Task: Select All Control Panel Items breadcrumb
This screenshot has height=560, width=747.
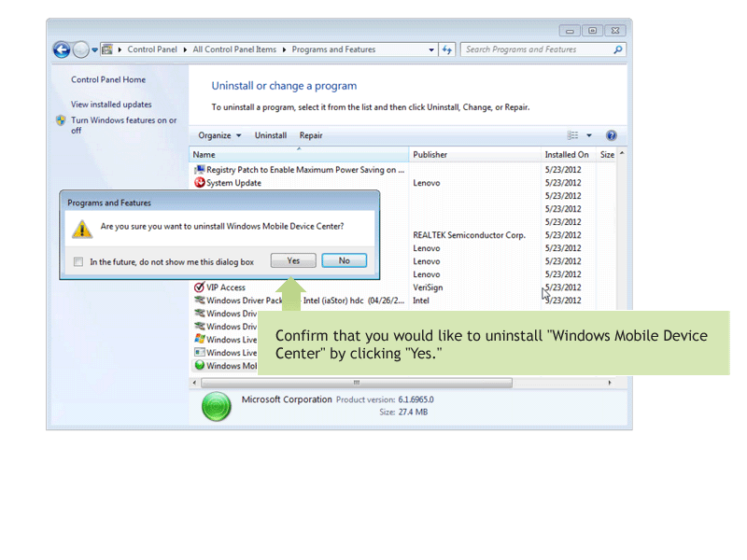Action: [x=234, y=49]
